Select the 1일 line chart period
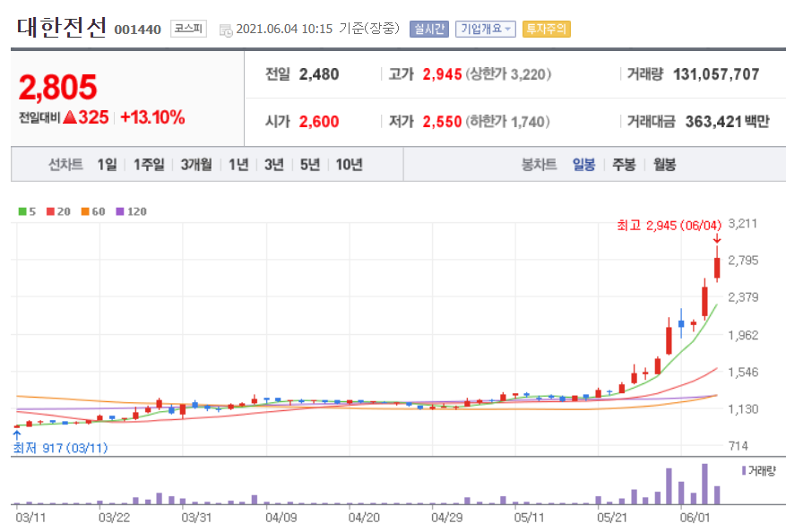The width and height of the screenshot is (786, 532). 108,164
